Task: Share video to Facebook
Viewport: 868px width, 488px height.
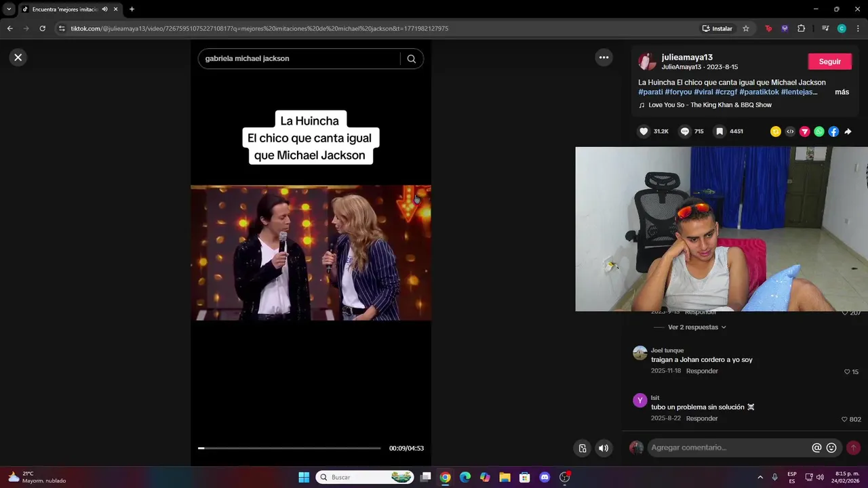Action: [x=833, y=131]
